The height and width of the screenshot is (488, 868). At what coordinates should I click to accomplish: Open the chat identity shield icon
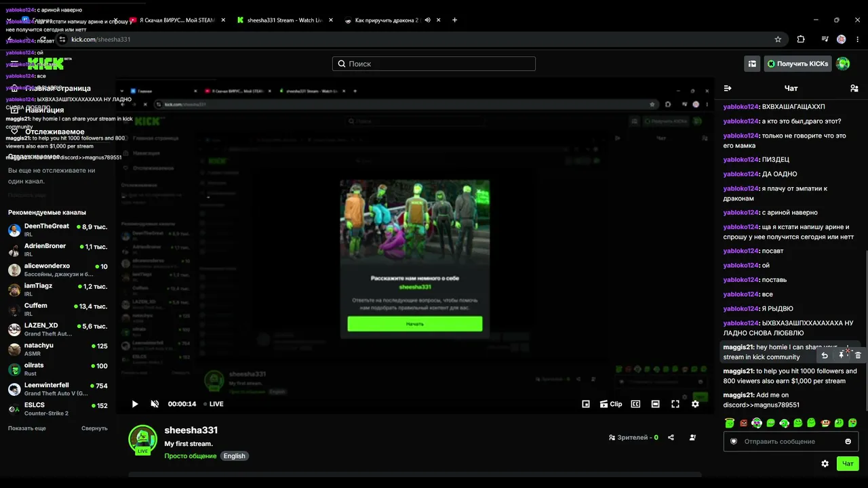tap(733, 441)
